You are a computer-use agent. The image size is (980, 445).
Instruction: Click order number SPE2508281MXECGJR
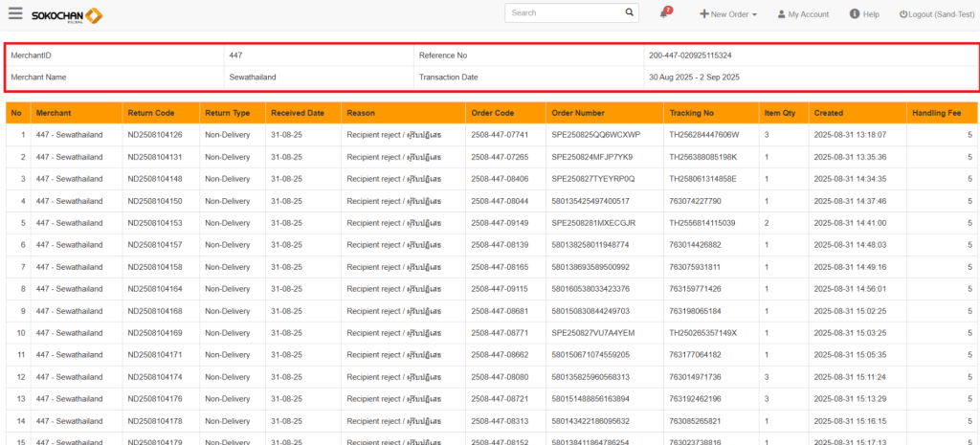coord(594,223)
